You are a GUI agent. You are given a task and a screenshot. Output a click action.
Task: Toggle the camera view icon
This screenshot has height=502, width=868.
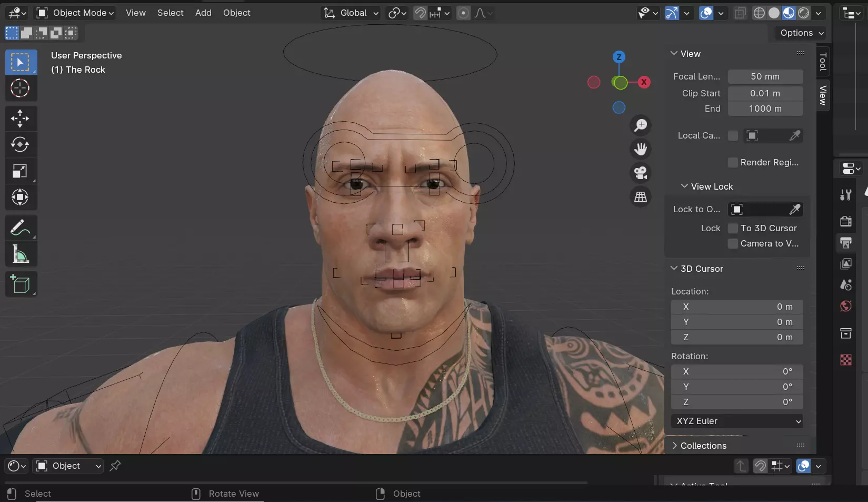(x=641, y=173)
